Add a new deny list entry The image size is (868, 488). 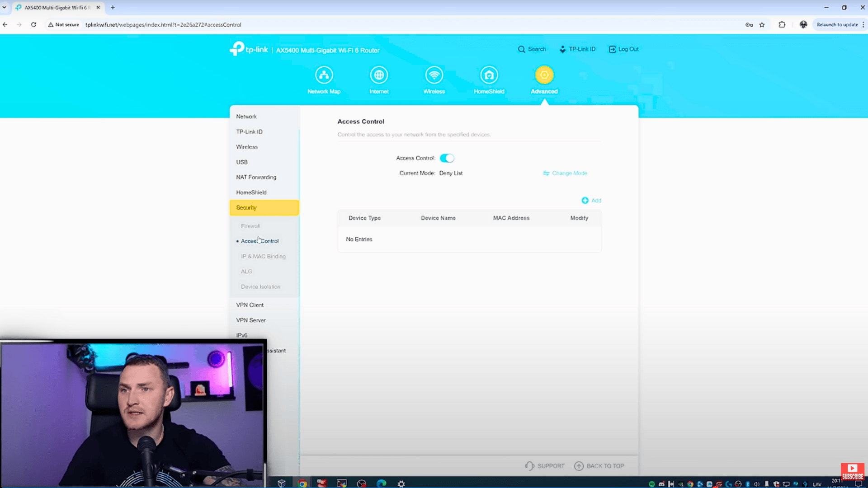tap(591, 200)
